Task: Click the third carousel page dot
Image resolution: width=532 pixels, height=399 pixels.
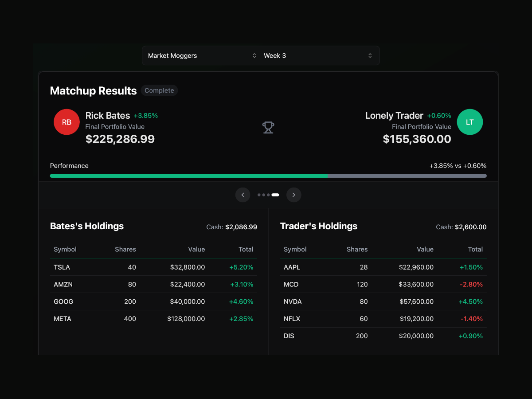Action: pyautogui.click(x=268, y=195)
